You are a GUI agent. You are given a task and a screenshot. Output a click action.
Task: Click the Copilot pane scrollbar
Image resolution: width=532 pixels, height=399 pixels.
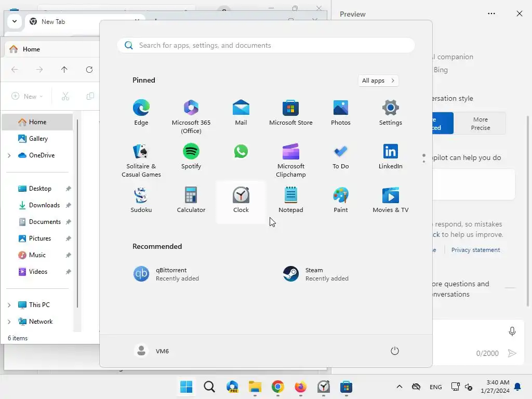click(x=528, y=211)
